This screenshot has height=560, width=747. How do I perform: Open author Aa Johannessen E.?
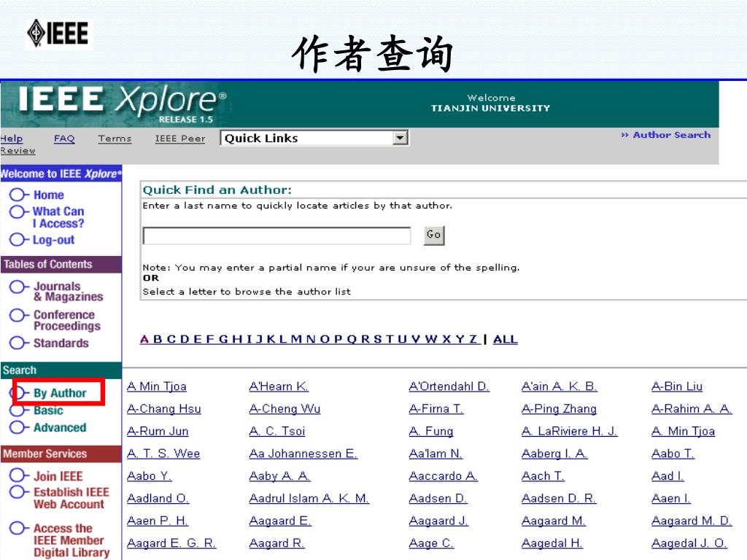coord(303,454)
